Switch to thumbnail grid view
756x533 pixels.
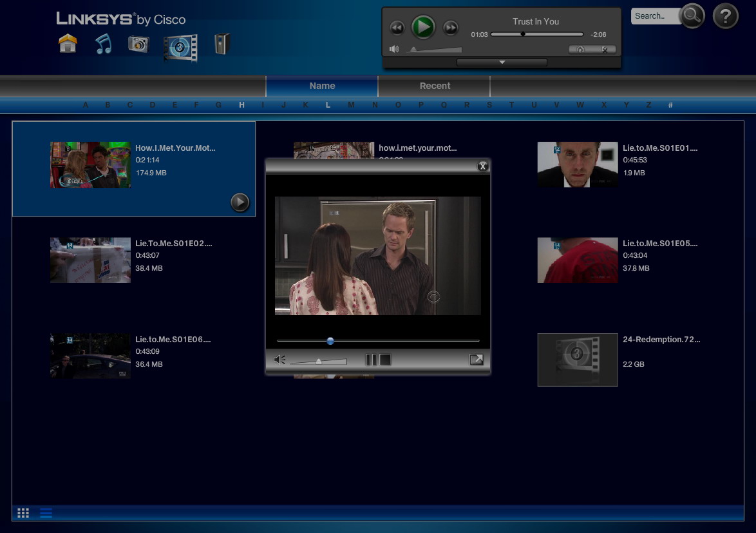[x=23, y=513]
